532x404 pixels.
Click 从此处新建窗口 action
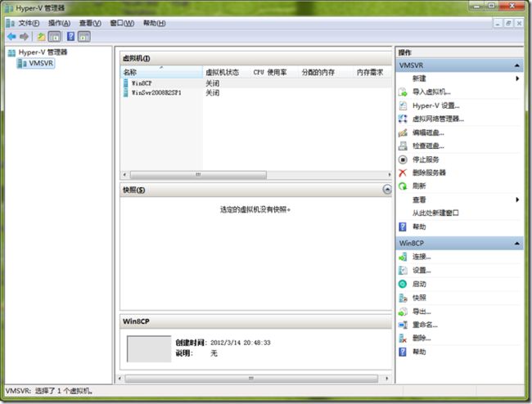(435, 213)
